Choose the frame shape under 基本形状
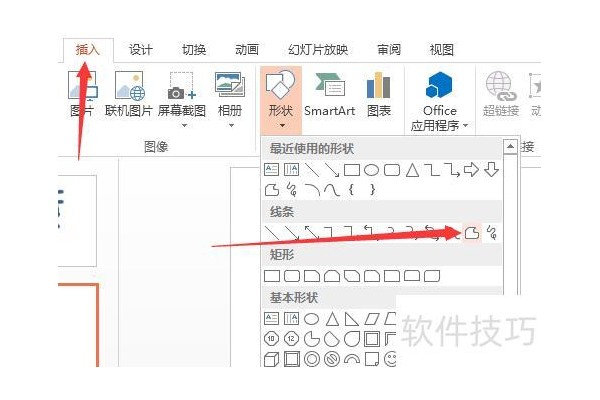This screenshot has height=400, width=600. click(x=372, y=338)
